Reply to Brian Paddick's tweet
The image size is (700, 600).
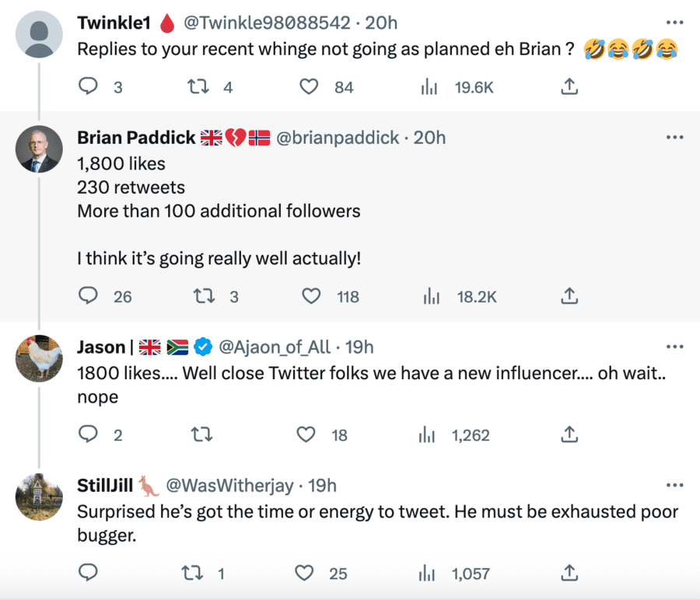(89, 296)
